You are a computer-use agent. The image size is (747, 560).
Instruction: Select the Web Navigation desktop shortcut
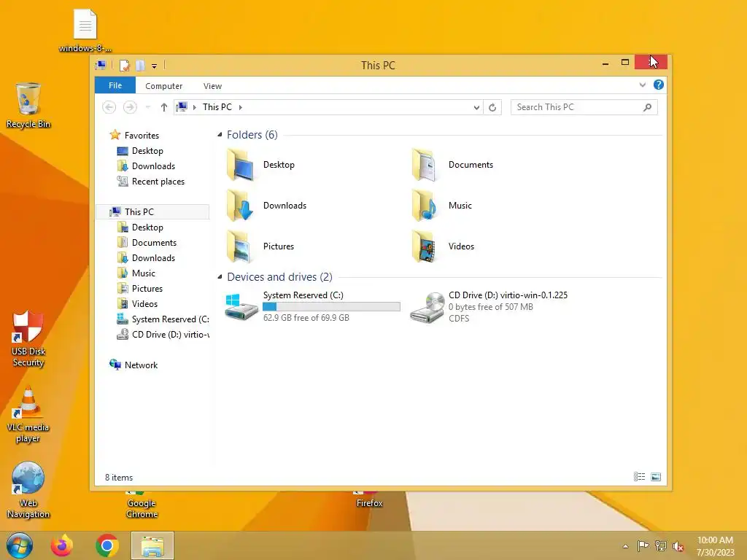[28, 491]
